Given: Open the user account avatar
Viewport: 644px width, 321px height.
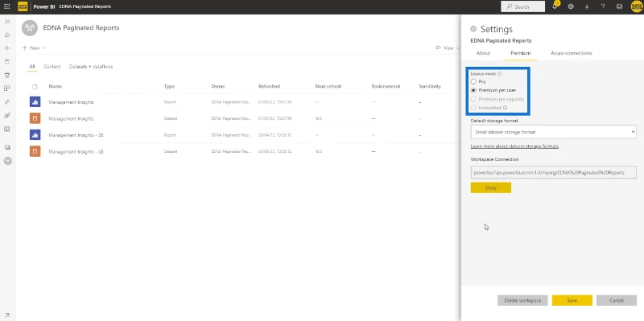Looking at the screenshot, I should pos(636,6).
